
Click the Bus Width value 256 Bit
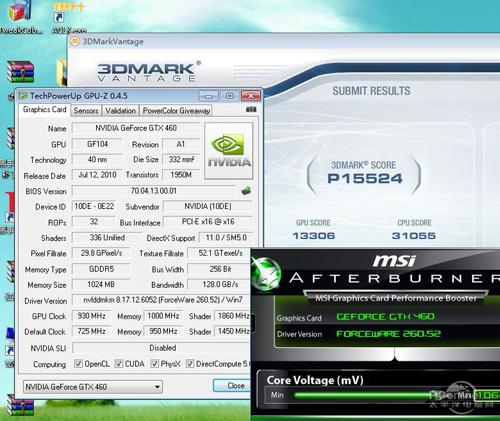coord(220,269)
